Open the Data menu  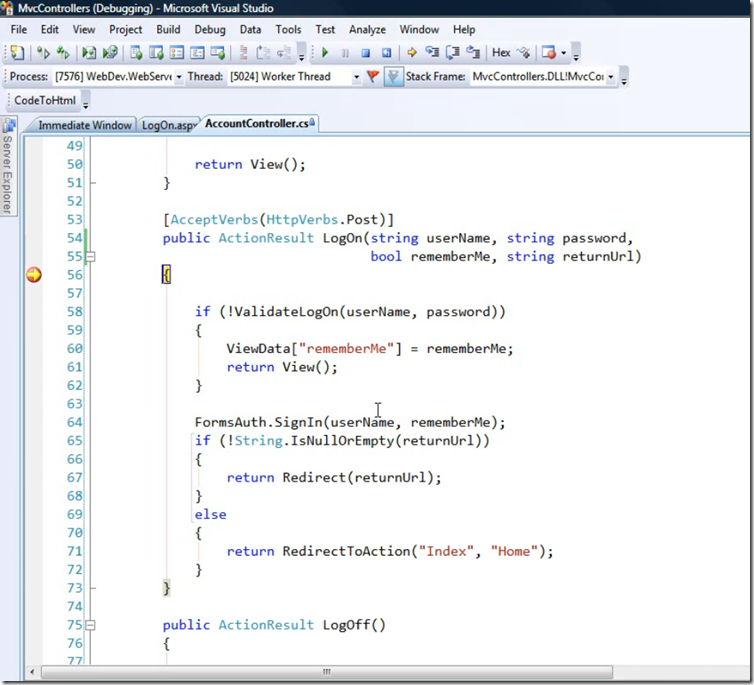point(250,29)
